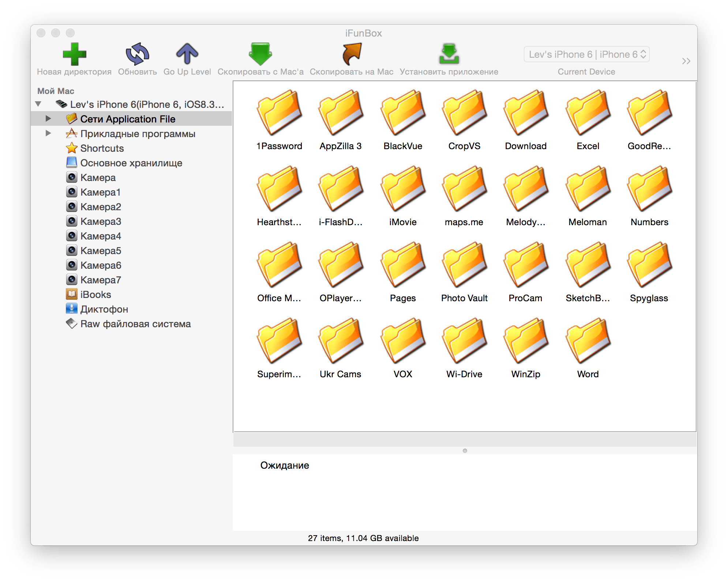Click the Установить приложение icon
Image resolution: width=728 pixels, height=582 pixels.
tap(449, 54)
